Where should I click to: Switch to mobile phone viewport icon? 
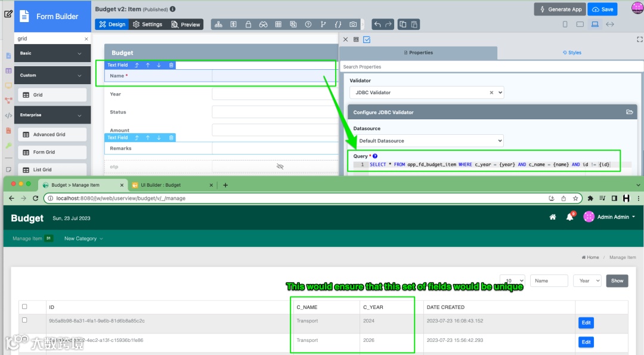pyautogui.click(x=565, y=24)
